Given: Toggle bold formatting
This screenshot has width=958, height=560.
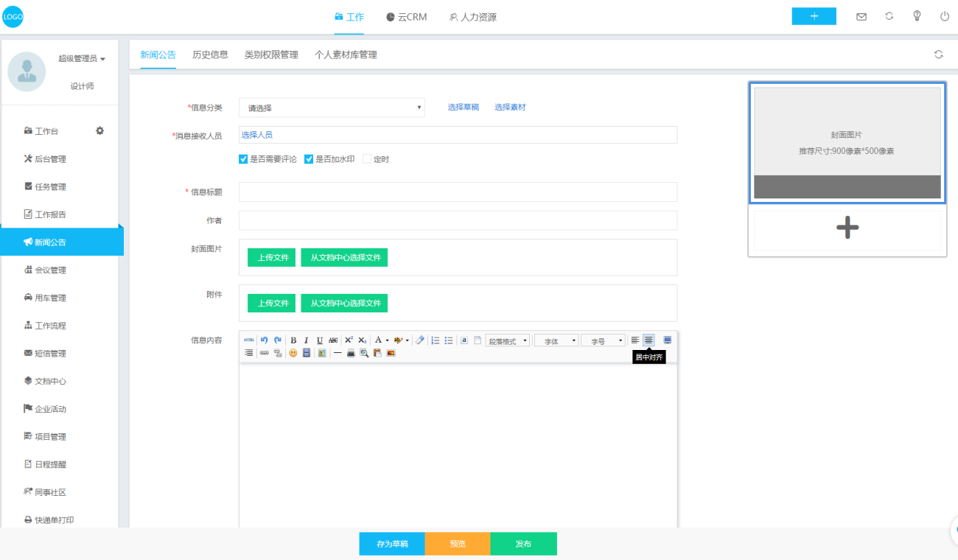Looking at the screenshot, I should [x=293, y=340].
